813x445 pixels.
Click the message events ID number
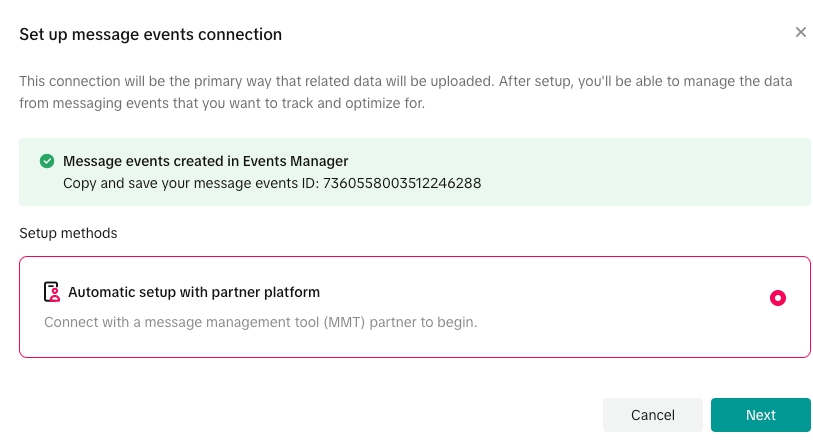point(402,184)
